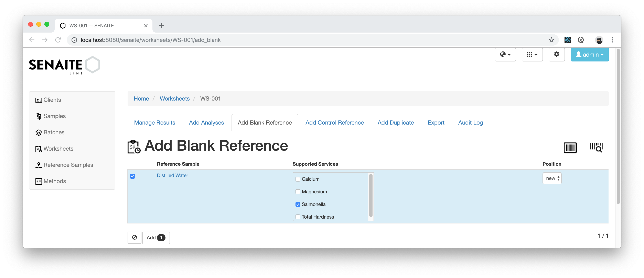This screenshot has width=644, height=278.
Task: Click the Add 1 button
Action: point(156,238)
